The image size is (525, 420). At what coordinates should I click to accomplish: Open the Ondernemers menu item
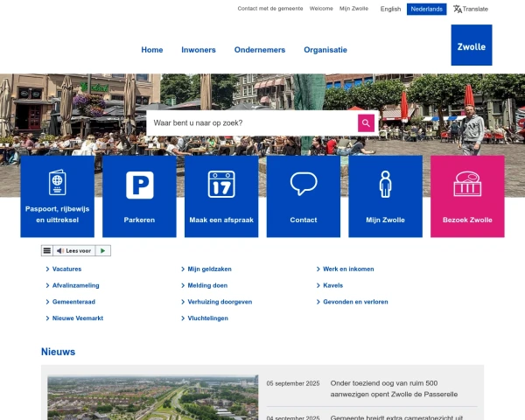coord(260,50)
